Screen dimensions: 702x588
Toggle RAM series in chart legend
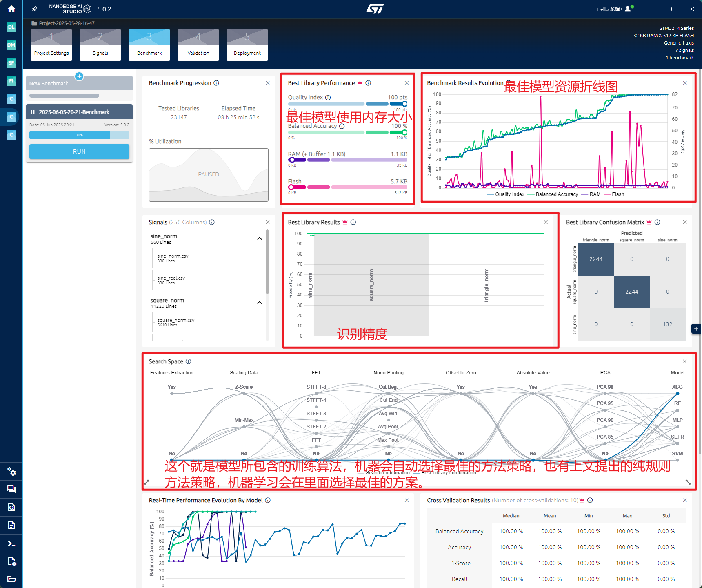tap(591, 194)
